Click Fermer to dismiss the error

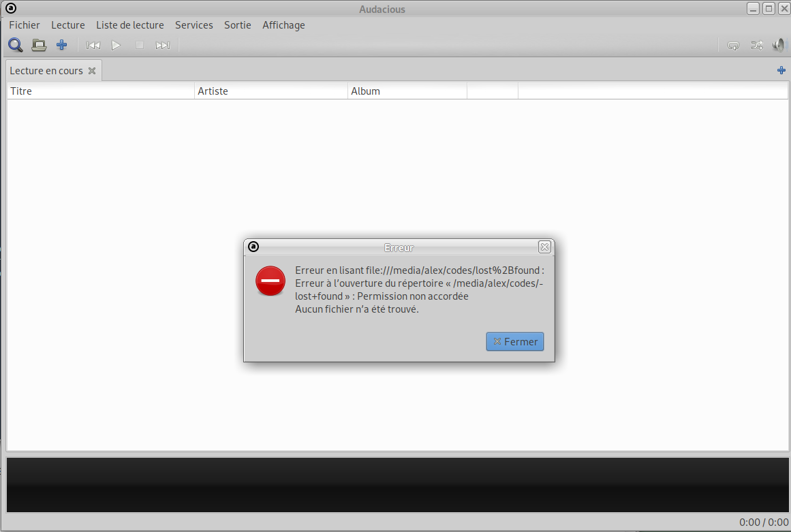(515, 342)
